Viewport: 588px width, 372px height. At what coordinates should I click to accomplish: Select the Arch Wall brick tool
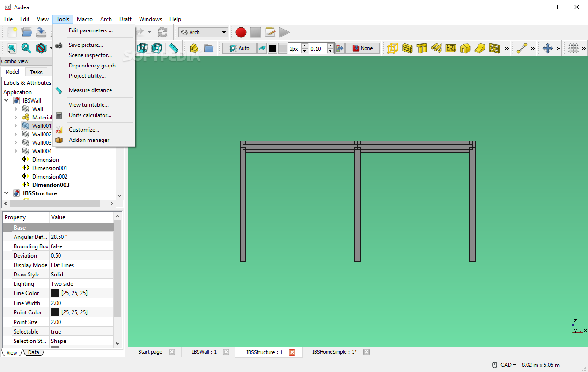coord(407,48)
